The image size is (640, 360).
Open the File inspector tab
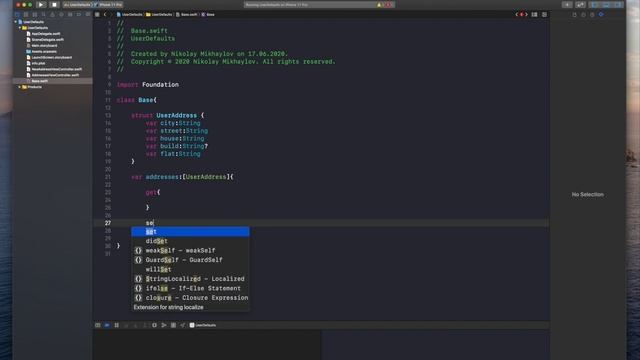[x=574, y=15]
